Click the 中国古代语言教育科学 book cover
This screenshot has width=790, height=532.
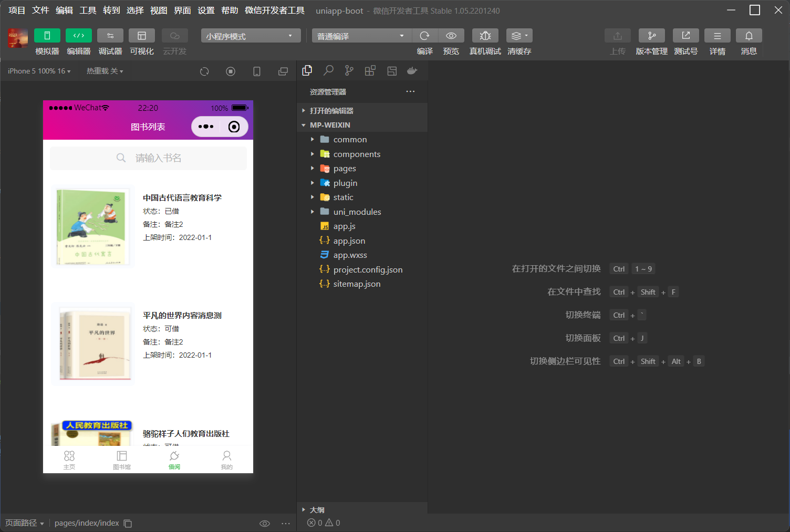(92, 226)
